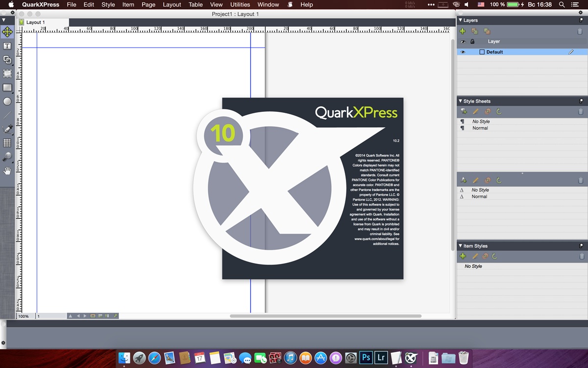Select the Bezier Pen tool
Image resolution: width=588 pixels, height=368 pixels.
tap(7, 129)
